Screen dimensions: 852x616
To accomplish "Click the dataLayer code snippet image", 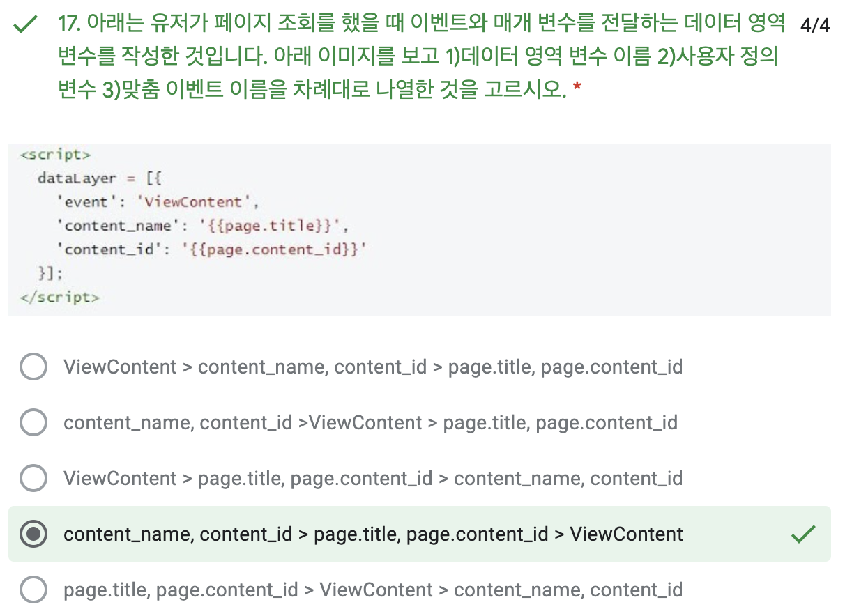I will coord(420,230).
